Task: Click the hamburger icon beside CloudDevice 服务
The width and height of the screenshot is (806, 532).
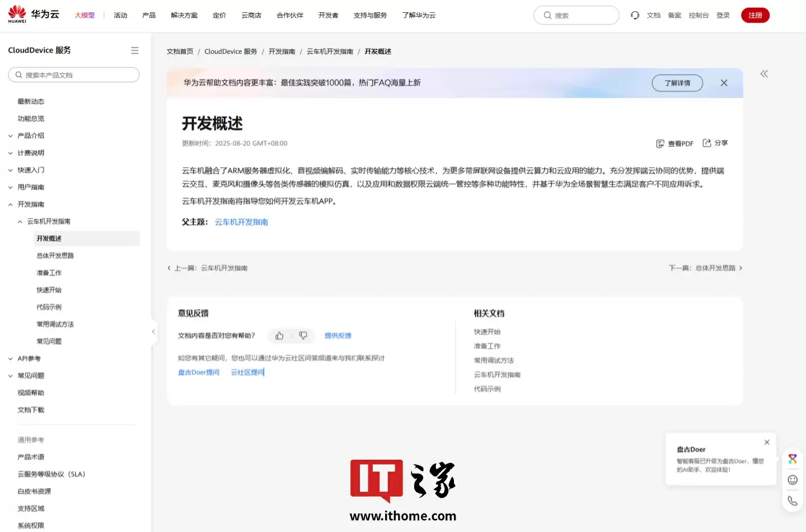Action: click(x=134, y=50)
